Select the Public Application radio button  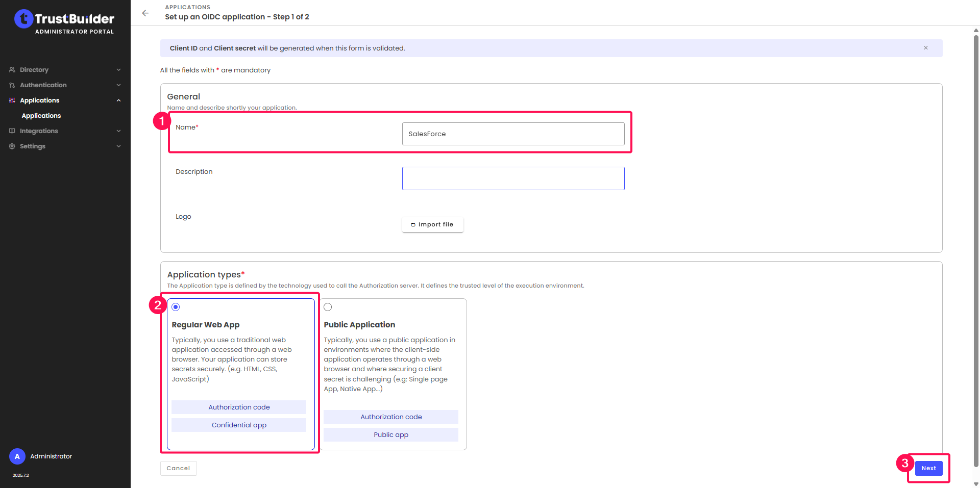[x=328, y=307]
